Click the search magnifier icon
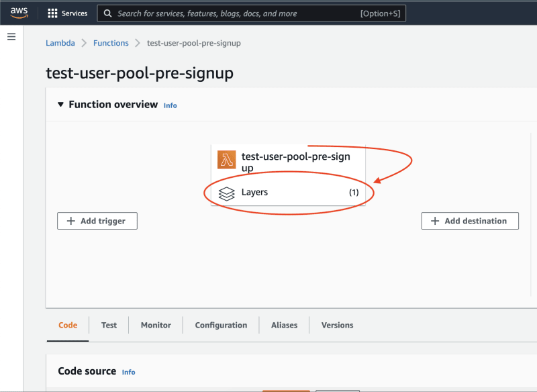The image size is (537, 392). click(107, 13)
